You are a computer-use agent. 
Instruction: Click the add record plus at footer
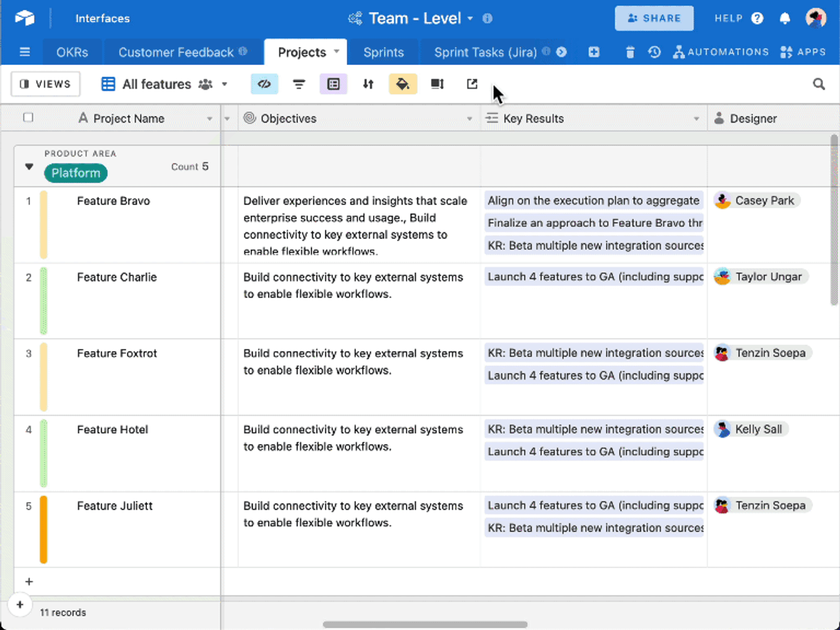point(20,605)
